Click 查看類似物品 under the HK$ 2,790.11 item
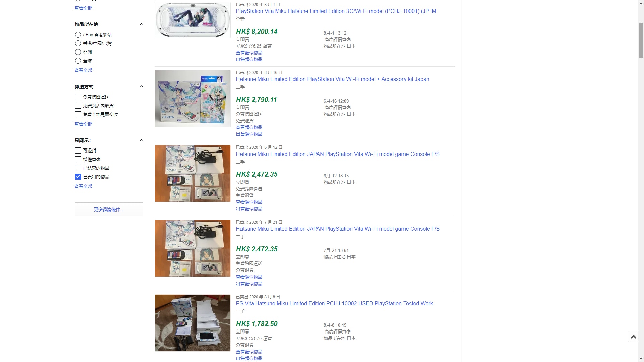 [x=249, y=127]
